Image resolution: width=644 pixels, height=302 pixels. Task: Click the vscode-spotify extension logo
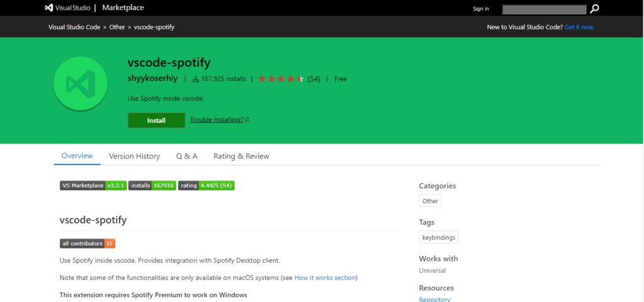(x=80, y=84)
